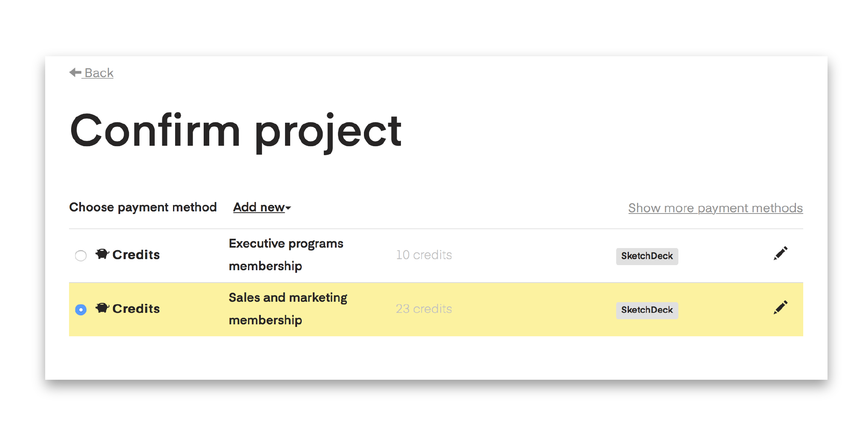Click the back arrow icon

click(75, 72)
